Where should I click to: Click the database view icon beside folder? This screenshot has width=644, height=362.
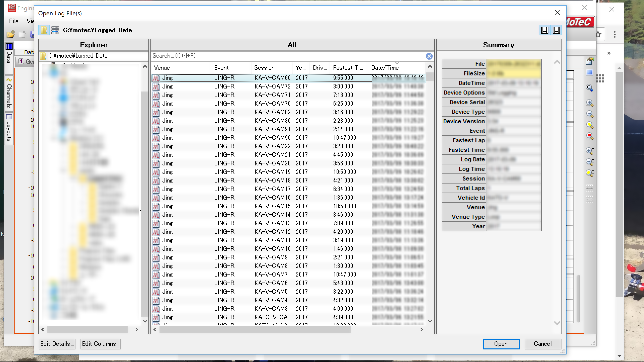click(55, 30)
